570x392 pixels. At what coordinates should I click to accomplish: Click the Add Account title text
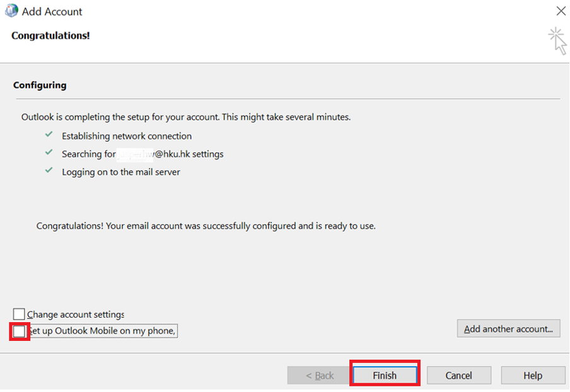pyautogui.click(x=52, y=11)
